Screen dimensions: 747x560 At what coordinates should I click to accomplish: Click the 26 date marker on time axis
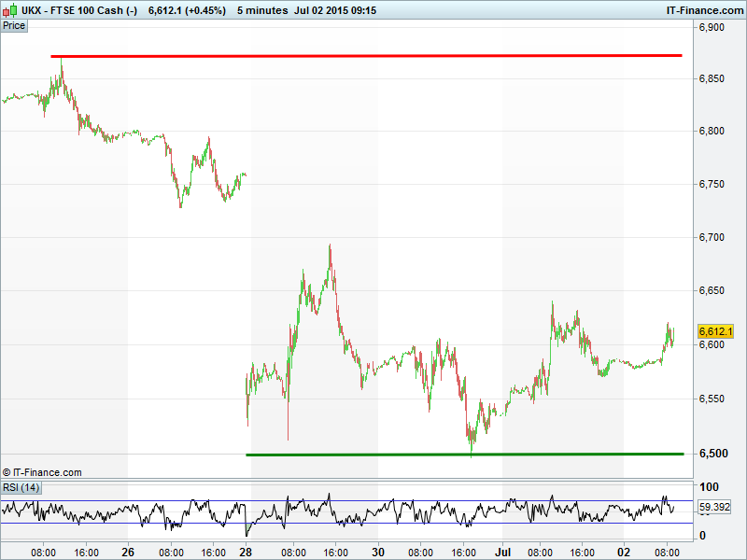(129, 552)
